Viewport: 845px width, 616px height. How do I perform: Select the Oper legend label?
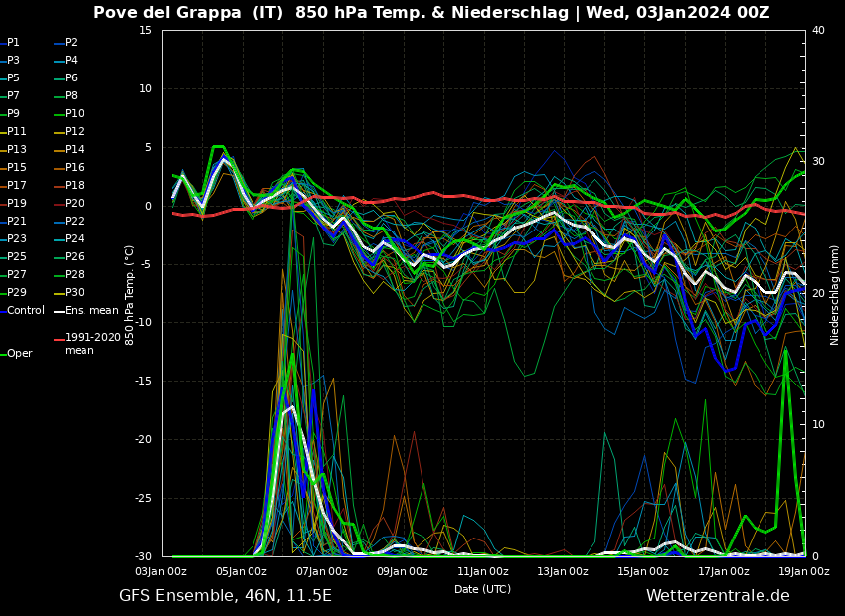click(x=20, y=354)
